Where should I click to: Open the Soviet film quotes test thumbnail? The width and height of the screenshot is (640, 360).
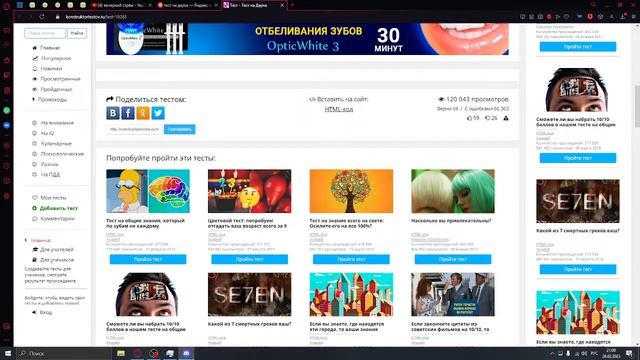click(x=453, y=294)
